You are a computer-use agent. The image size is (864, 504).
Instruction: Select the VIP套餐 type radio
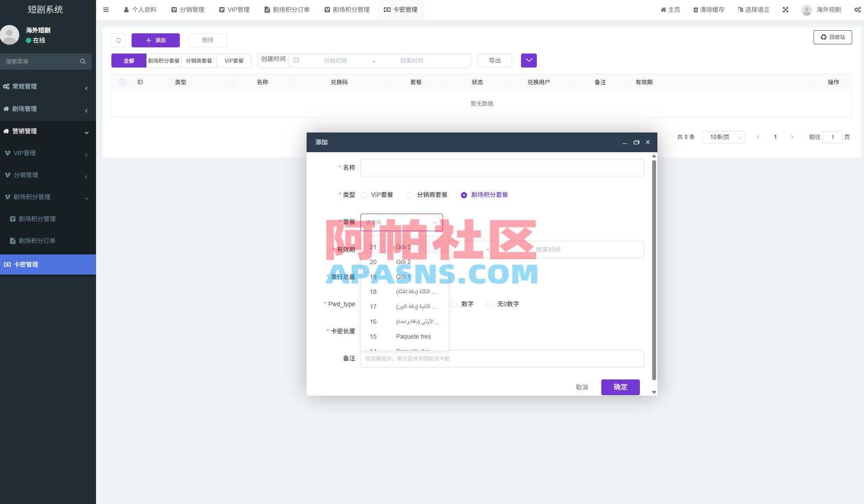[x=364, y=195]
